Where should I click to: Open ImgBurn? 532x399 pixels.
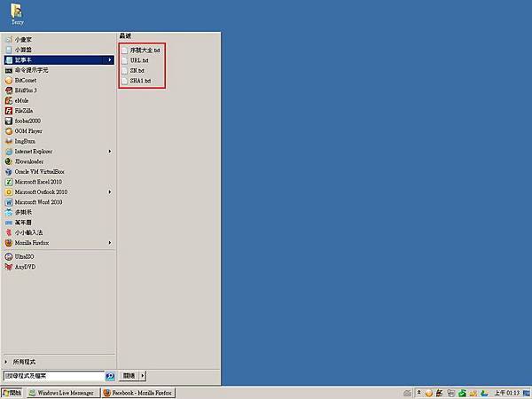(59, 141)
